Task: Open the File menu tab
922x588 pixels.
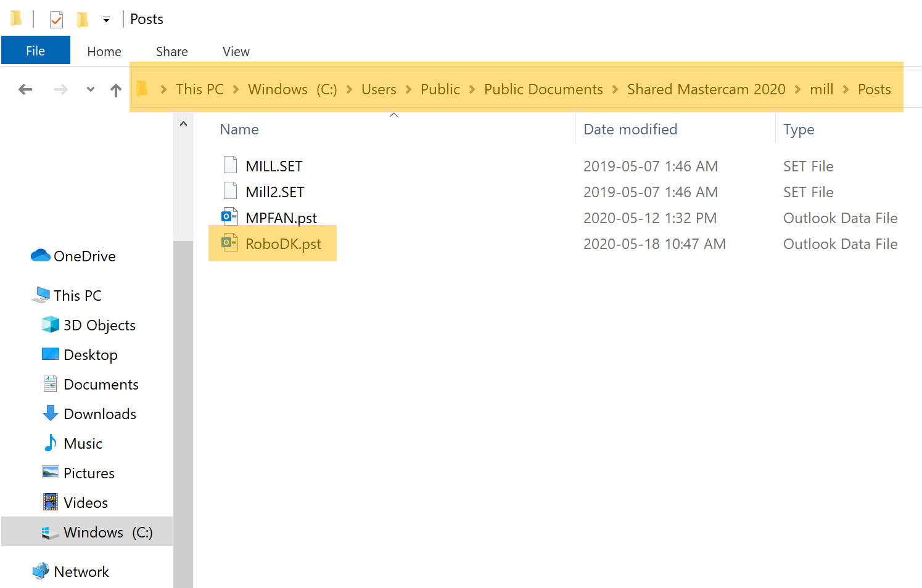Action: pyautogui.click(x=35, y=51)
